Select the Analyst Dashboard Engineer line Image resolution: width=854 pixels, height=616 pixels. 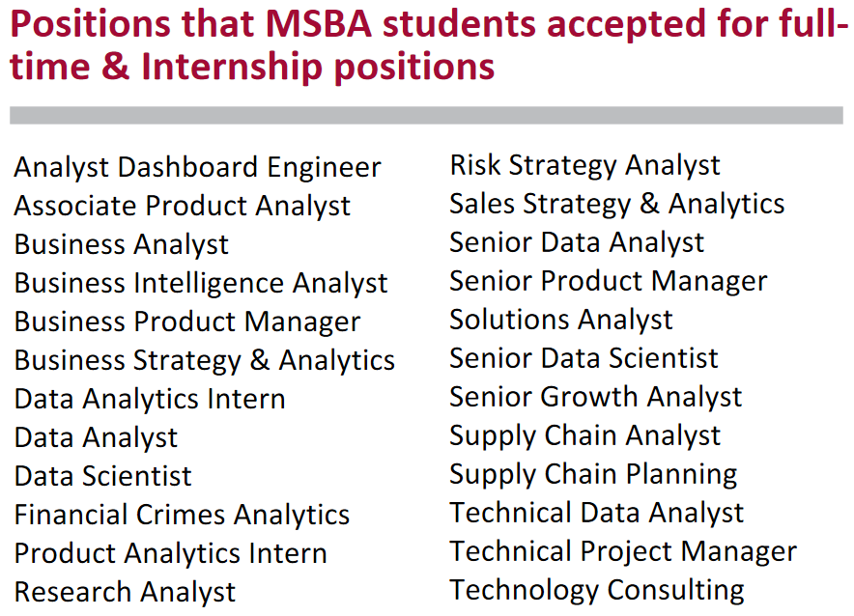198,168
